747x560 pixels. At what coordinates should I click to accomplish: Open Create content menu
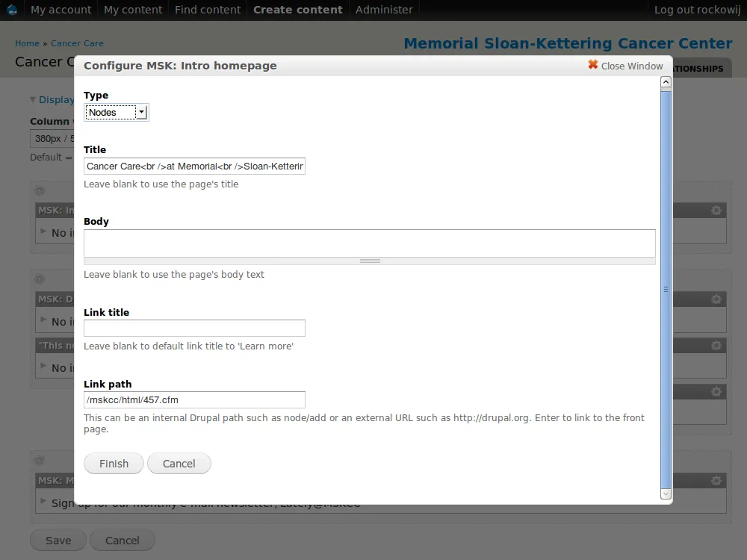point(298,10)
